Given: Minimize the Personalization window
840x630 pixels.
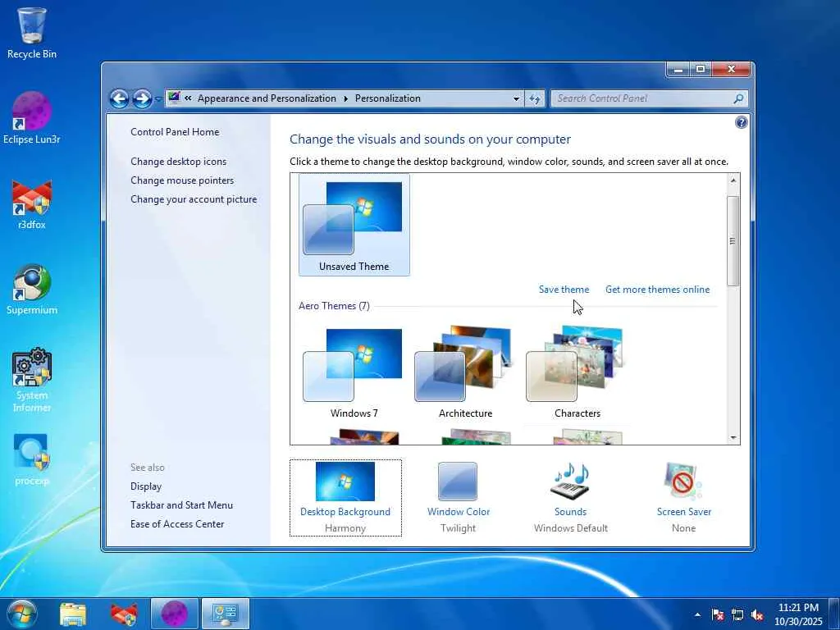Looking at the screenshot, I should pyautogui.click(x=678, y=69).
